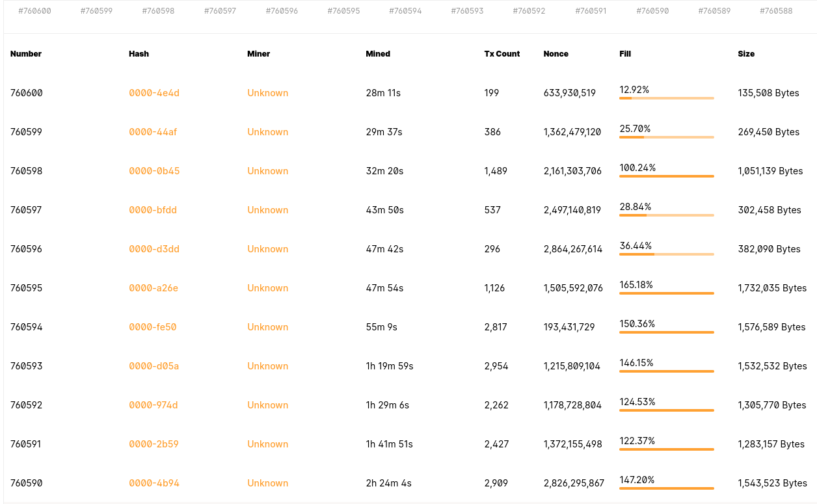
Task: Click the Unknown miner of block 760600
Action: [x=267, y=93]
